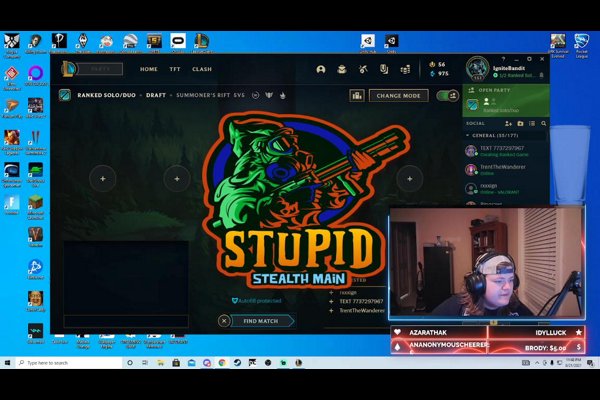Open the Collection icon in top bar
Screen dimensions: 600x400
tap(342, 69)
